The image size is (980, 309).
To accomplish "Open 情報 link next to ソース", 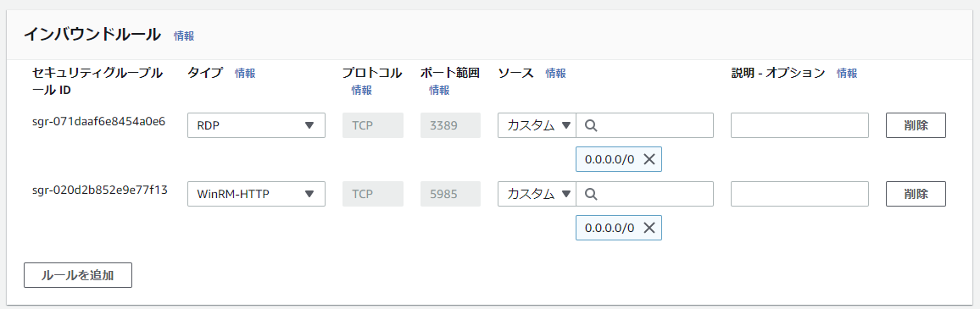I will pos(555,73).
